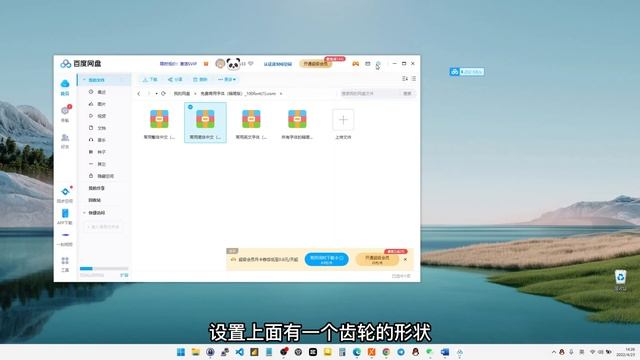Select the 常用繁体中文 archive file
640x360 pixels.
[159, 124]
